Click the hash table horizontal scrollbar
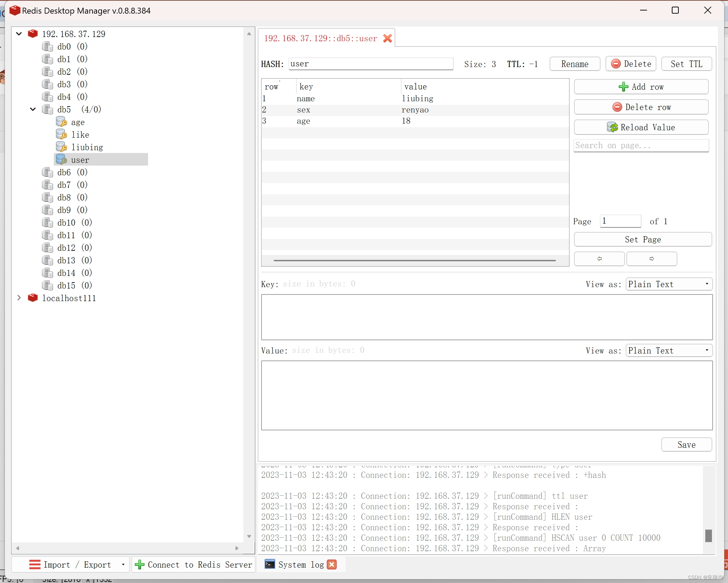Screen dimensions: 728x583 [x=414, y=260]
